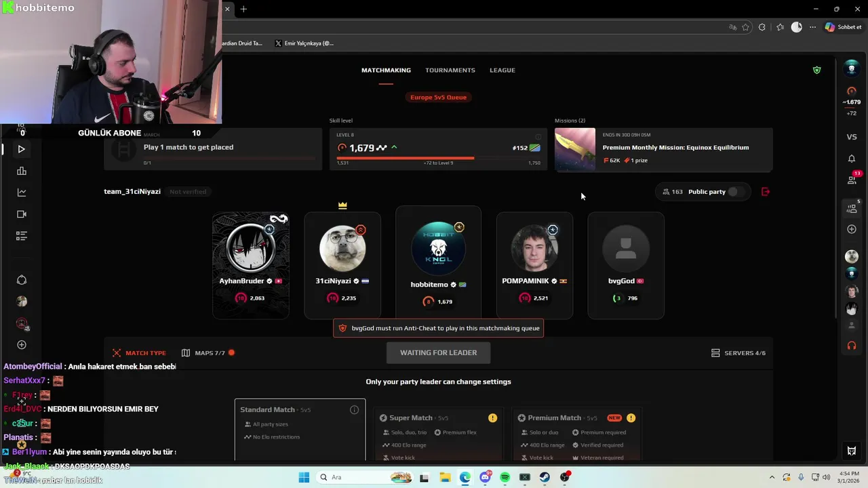868x488 pixels.
Task: Open Spotify from the Windows taskbar
Action: coord(505,477)
